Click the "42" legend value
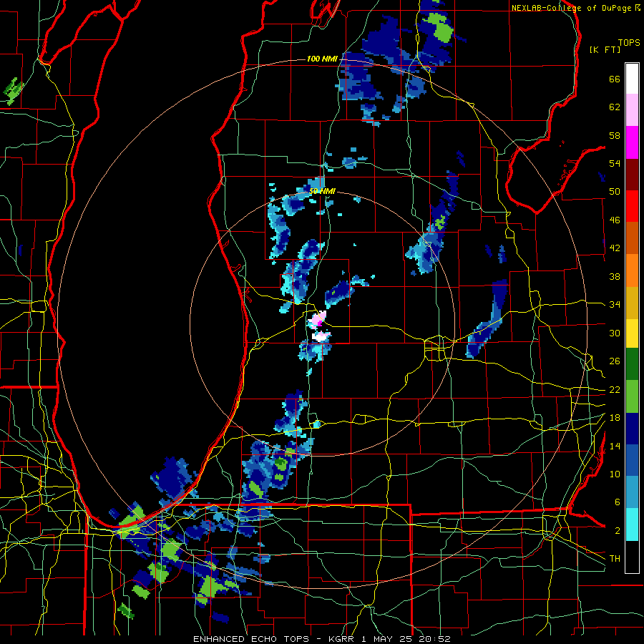 [x=615, y=248]
